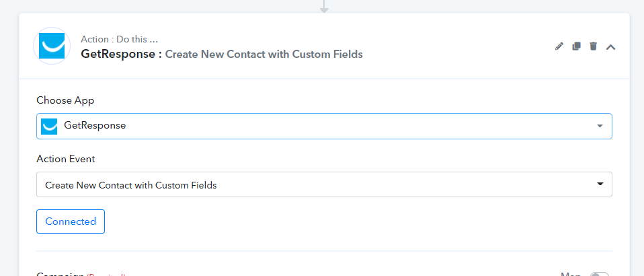This screenshot has width=644, height=276.
Task: Open the Action Event dropdown arrow
Action: pos(600,184)
